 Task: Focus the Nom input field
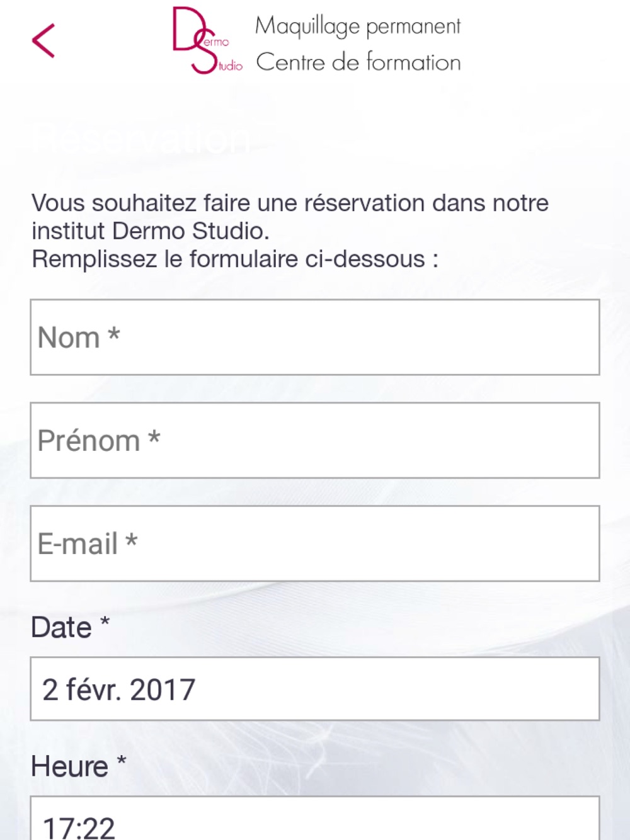(315, 338)
